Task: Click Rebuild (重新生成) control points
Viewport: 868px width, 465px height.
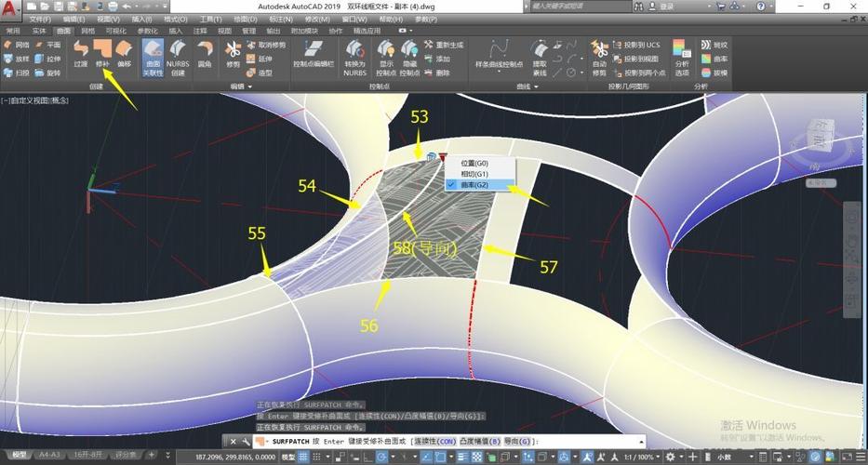Action: click(444, 45)
